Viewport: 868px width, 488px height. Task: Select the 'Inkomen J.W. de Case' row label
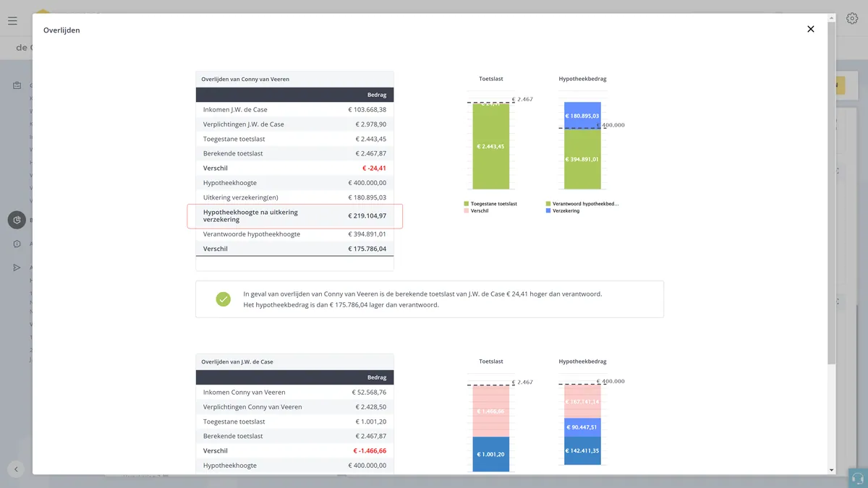click(x=235, y=110)
